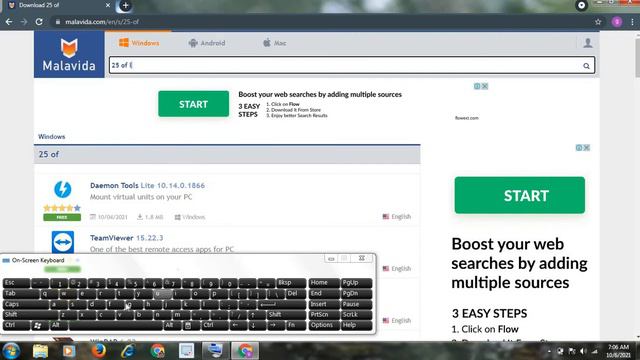Click the large START button in sidebar ad
Viewport: 640px width, 360px height.
pyautogui.click(x=520, y=195)
